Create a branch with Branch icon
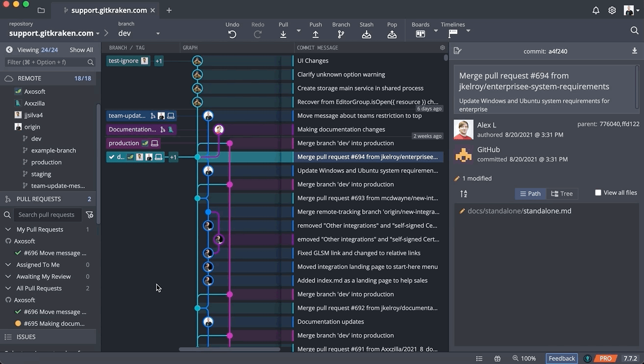The width and height of the screenshot is (644, 364). click(x=341, y=34)
